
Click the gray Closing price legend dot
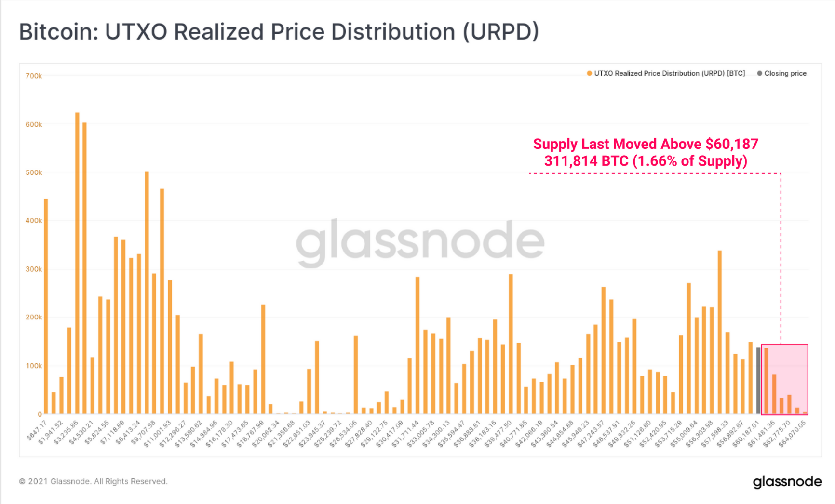[x=760, y=73]
